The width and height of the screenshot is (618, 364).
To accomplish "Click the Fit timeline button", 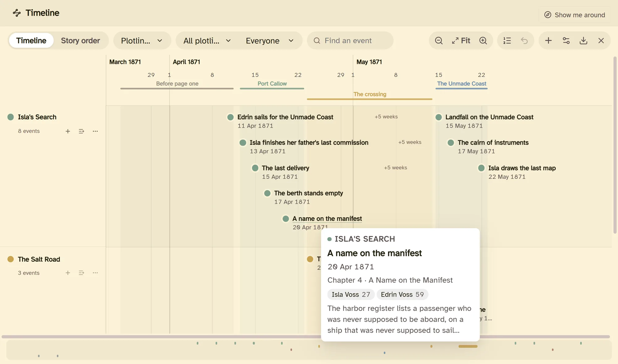I will pyautogui.click(x=461, y=40).
